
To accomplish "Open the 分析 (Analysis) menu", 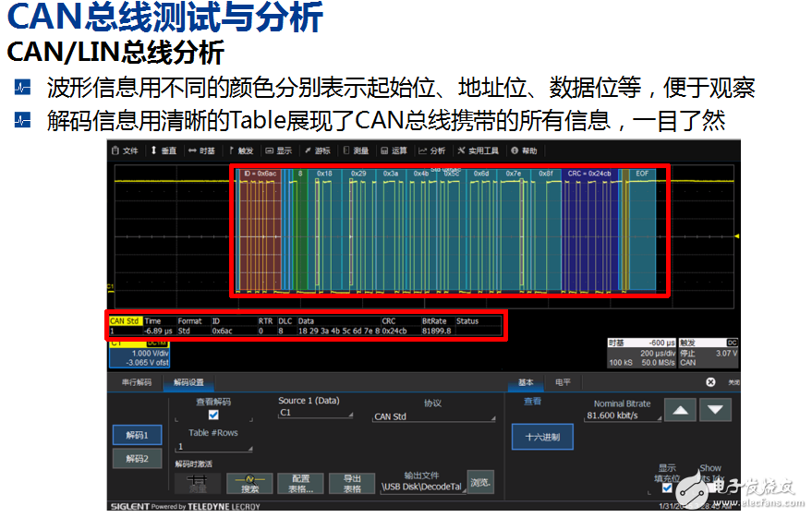I will [x=432, y=151].
